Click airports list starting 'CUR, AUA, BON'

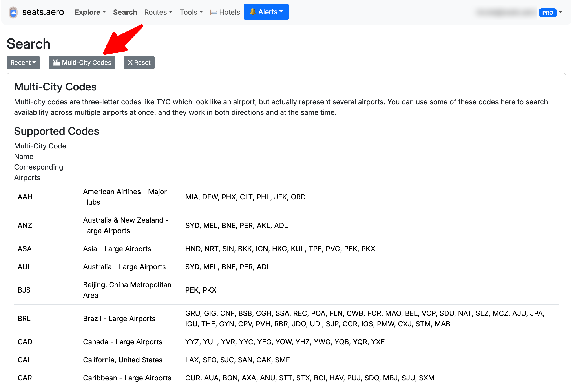tap(310, 378)
